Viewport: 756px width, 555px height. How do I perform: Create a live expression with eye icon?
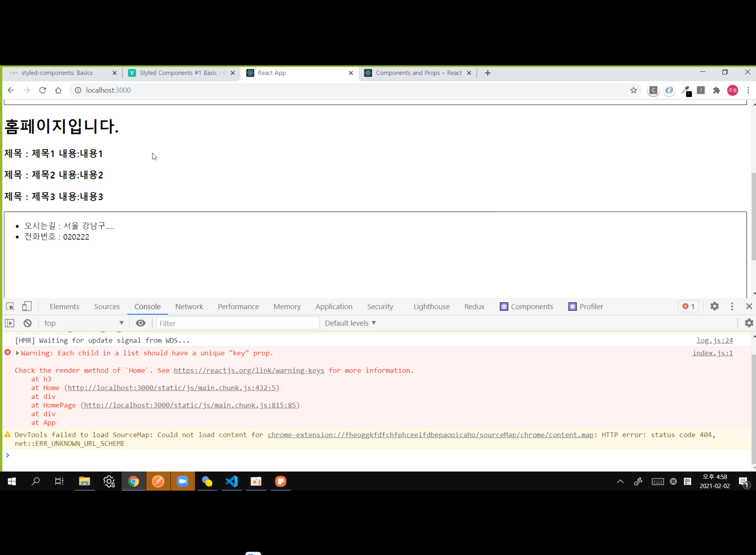point(141,323)
